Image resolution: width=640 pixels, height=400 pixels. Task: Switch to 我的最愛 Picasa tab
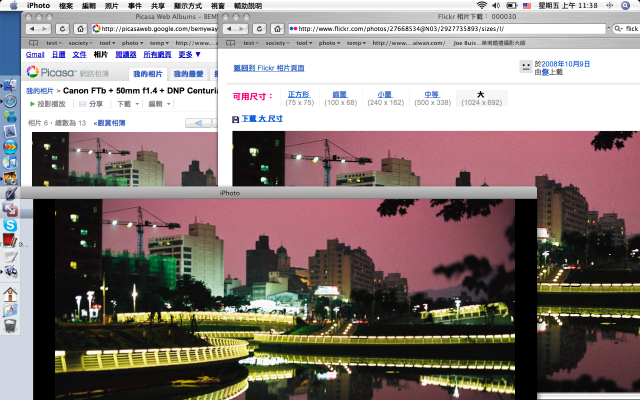pyautogui.click(x=189, y=74)
